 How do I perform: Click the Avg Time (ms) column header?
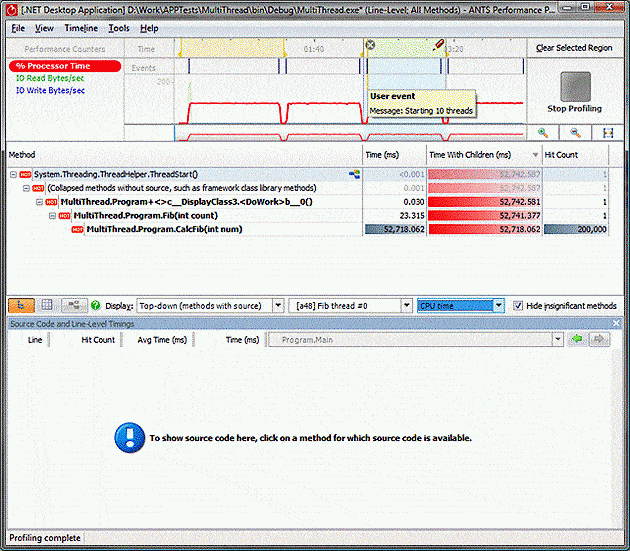coord(162,340)
